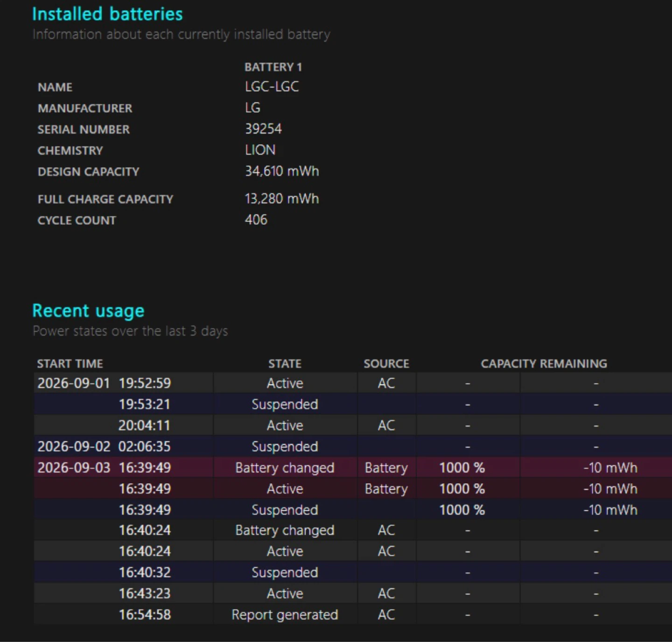Click the Active row at 16:43:23
Image resolution: width=672 pixels, height=642 pixels.
[353, 593]
